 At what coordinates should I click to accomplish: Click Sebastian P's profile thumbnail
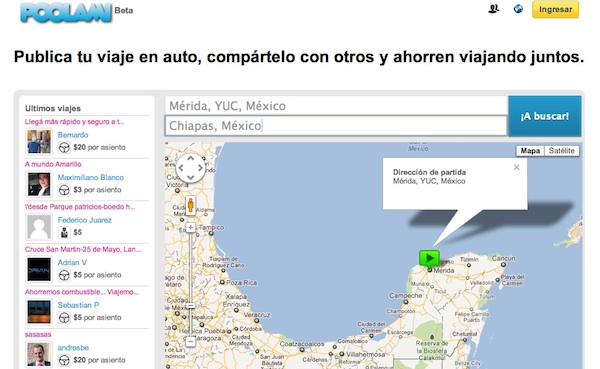(x=39, y=312)
